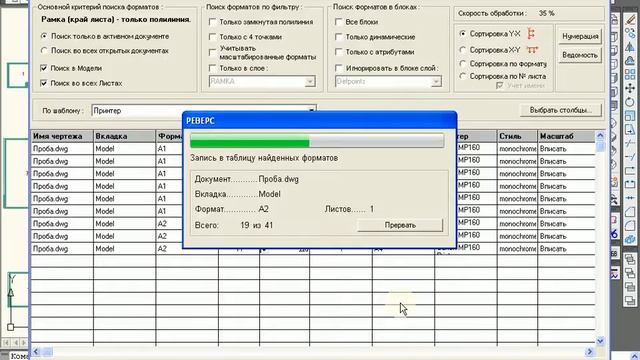This screenshot has width=640, height=360.
Task: Select the Trim tool
Action: coord(630,144)
